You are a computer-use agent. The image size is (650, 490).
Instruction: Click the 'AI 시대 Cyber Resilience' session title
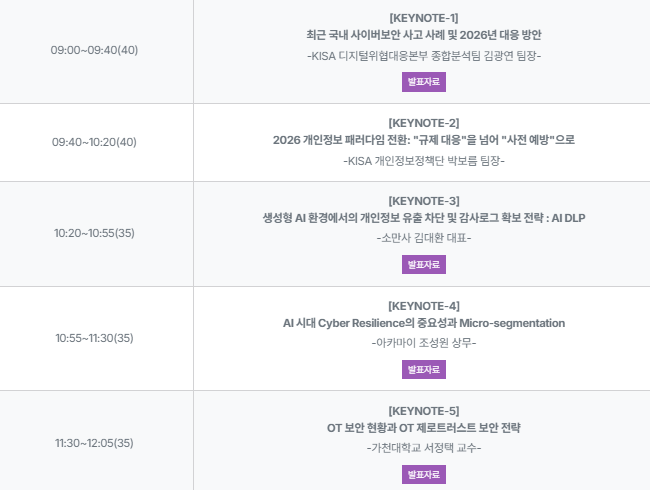(x=423, y=323)
